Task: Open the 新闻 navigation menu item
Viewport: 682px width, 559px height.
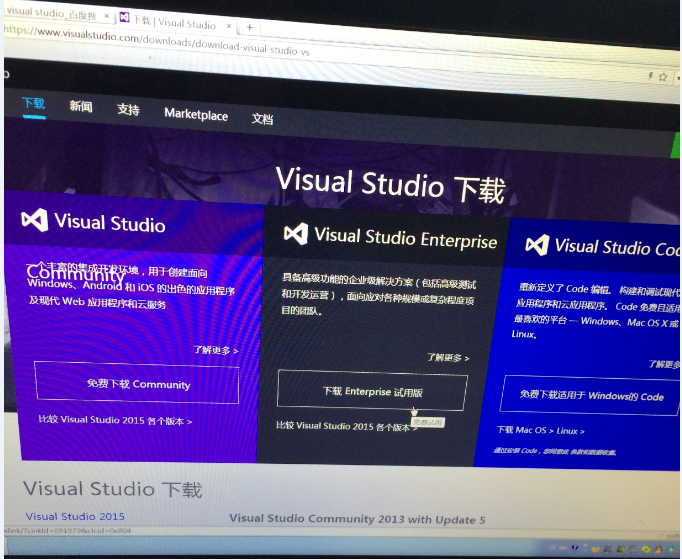Action: coord(81,106)
